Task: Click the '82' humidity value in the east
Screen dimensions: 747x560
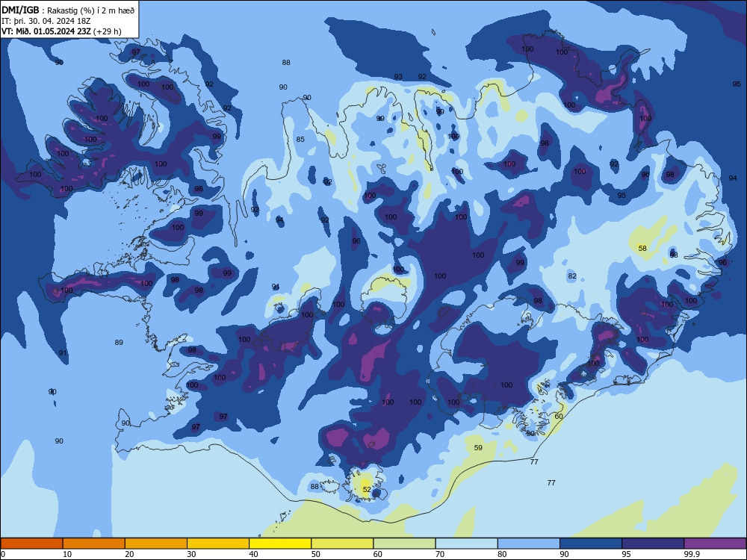Action: (x=572, y=276)
